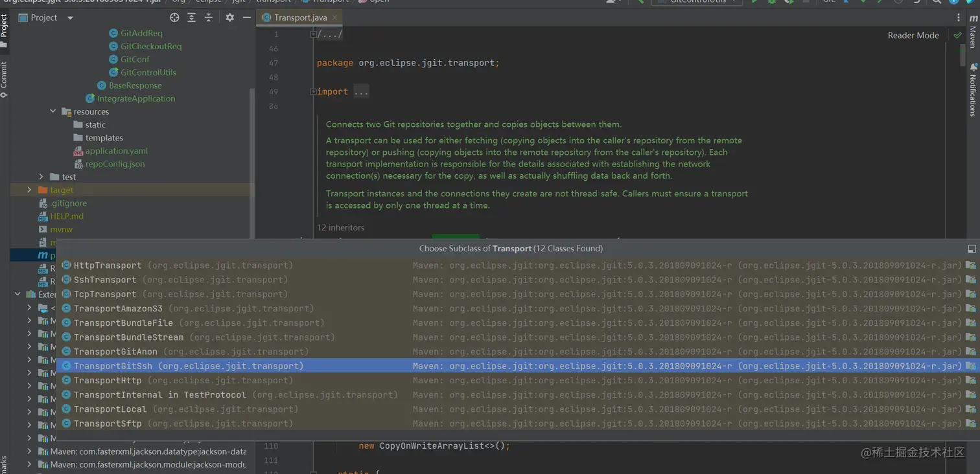Open the Project view dropdown
Viewport: 980px width, 474px height.
click(x=70, y=17)
